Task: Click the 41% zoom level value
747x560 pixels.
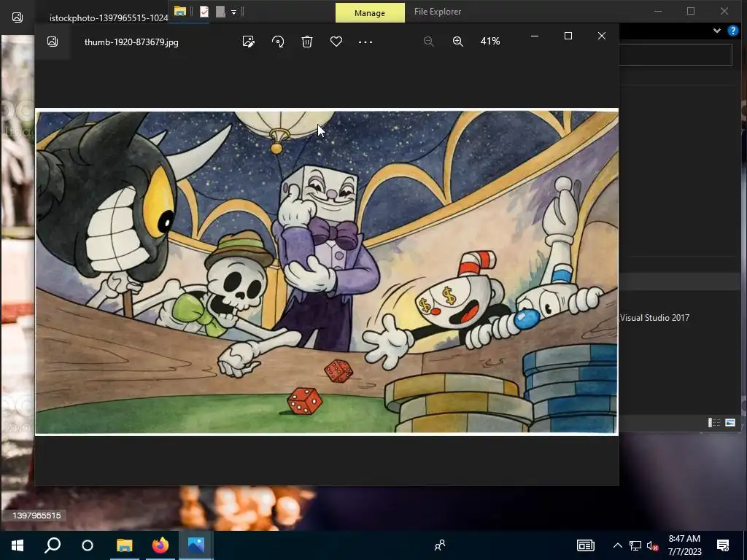Action: tap(490, 42)
